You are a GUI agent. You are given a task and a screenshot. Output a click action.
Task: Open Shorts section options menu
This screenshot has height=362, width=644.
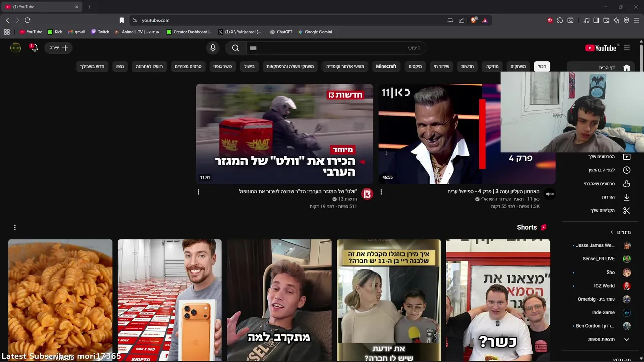pos(15,227)
